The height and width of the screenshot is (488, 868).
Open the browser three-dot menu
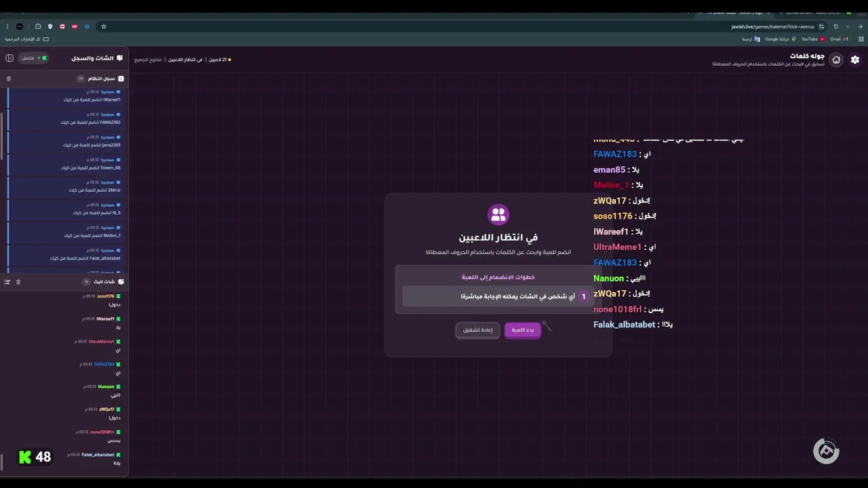point(7,26)
